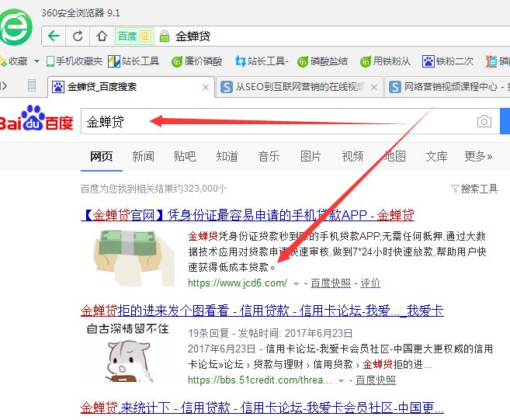Click the Baidu search input box
510x420 pixels.
279,122
